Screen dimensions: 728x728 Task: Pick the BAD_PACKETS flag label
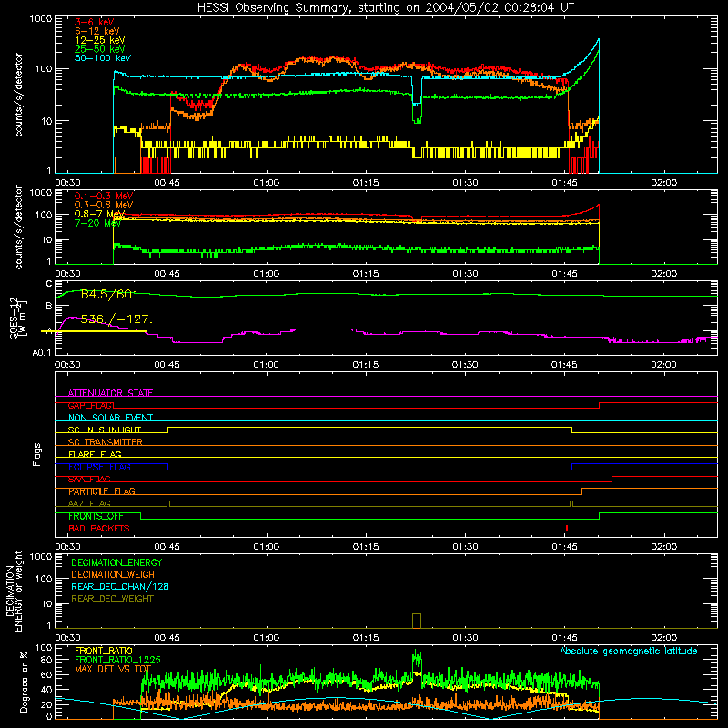[x=99, y=528]
